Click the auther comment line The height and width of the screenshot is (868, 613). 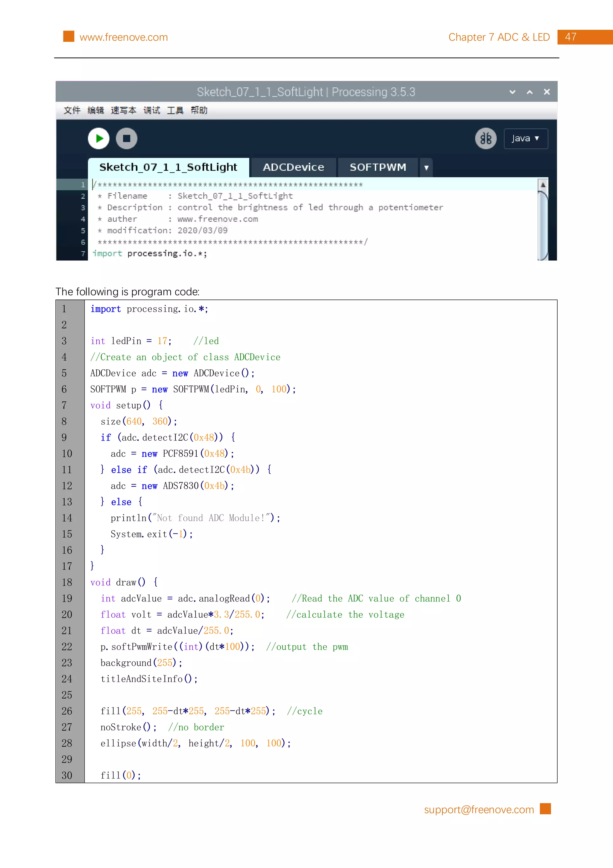pyautogui.click(x=177, y=219)
